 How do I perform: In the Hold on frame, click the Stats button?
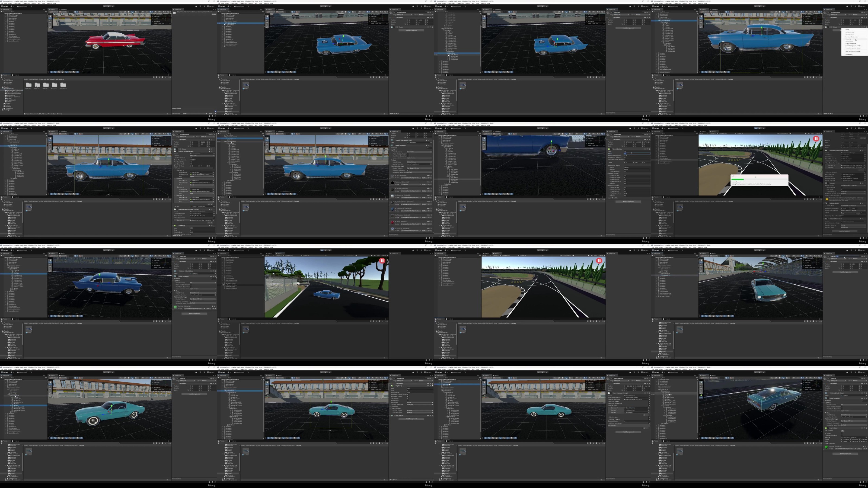(x=812, y=134)
